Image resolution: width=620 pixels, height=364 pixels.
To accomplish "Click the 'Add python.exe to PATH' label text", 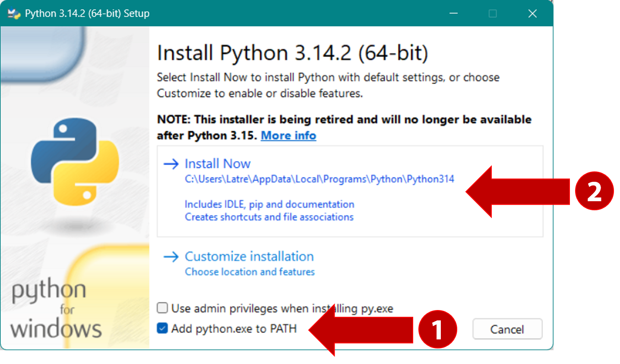I will click(x=234, y=329).
